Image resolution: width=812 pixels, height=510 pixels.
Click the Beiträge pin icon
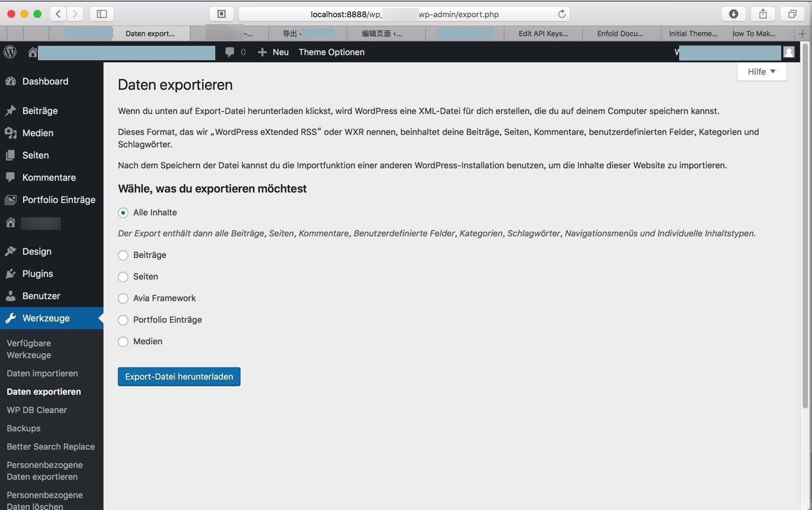[10, 111]
